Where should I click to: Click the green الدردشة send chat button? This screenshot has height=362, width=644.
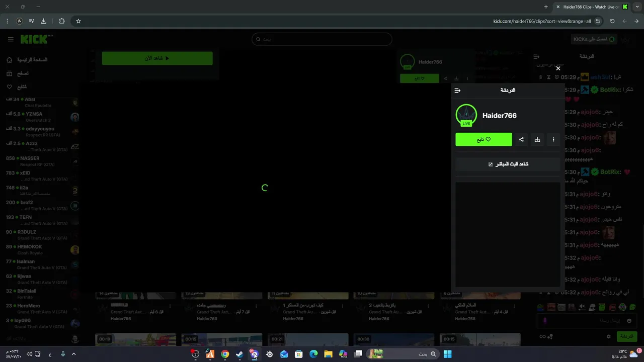626,336
